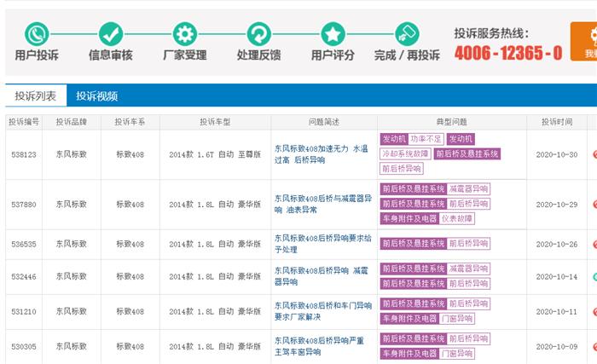Click complaint number 538123
The height and width of the screenshot is (364, 597).
click(24, 154)
